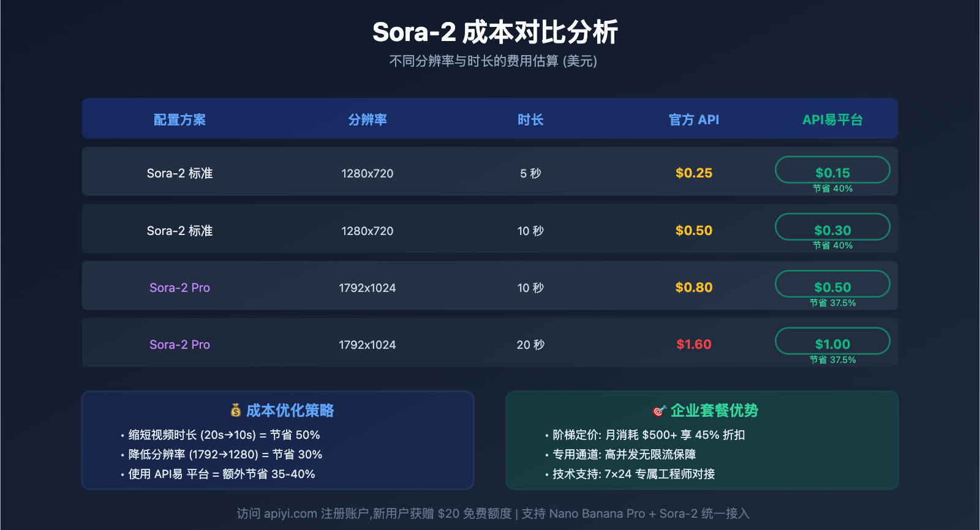Click the money bag icon beside 成本优化策略
This screenshot has width=980, height=530.
point(236,411)
